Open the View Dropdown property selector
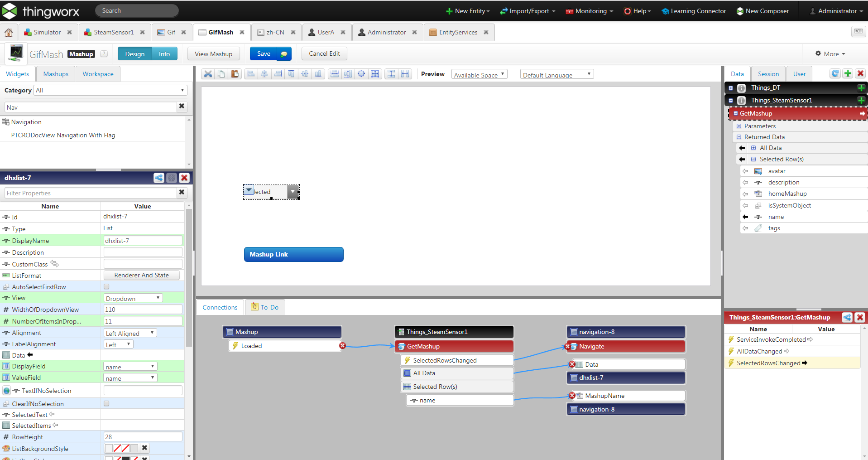 point(133,298)
